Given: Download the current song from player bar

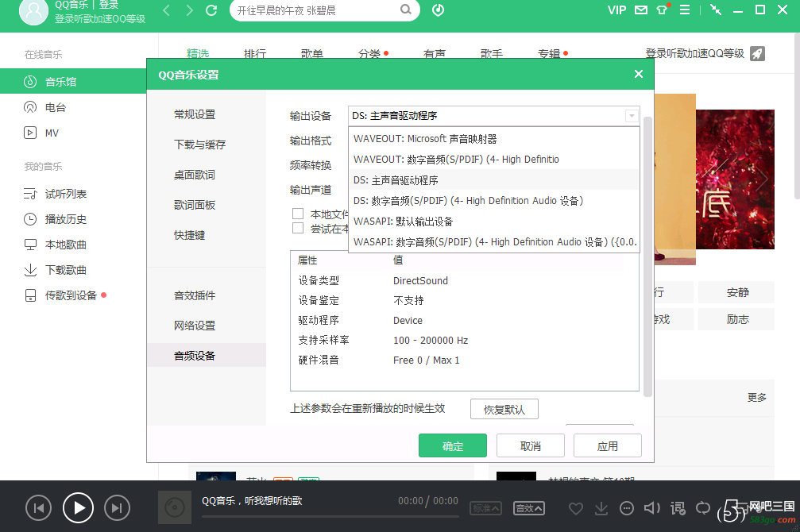Looking at the screenshot, I should click(601, 508).
